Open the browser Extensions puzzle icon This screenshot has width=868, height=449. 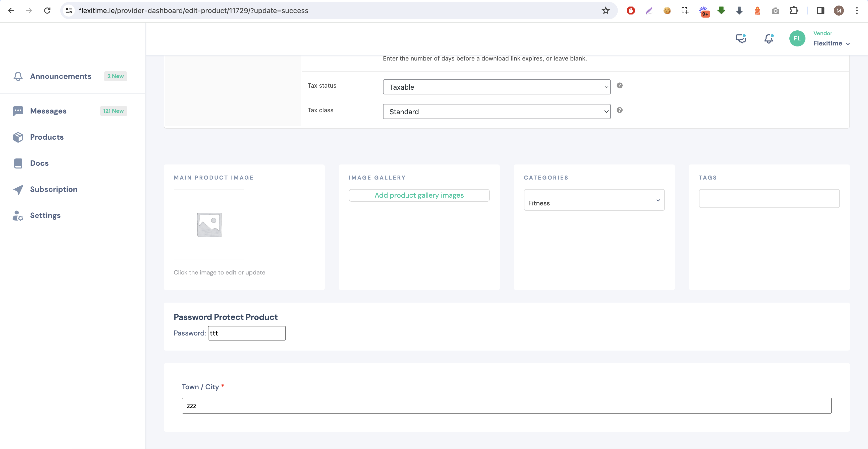point(794,11)
